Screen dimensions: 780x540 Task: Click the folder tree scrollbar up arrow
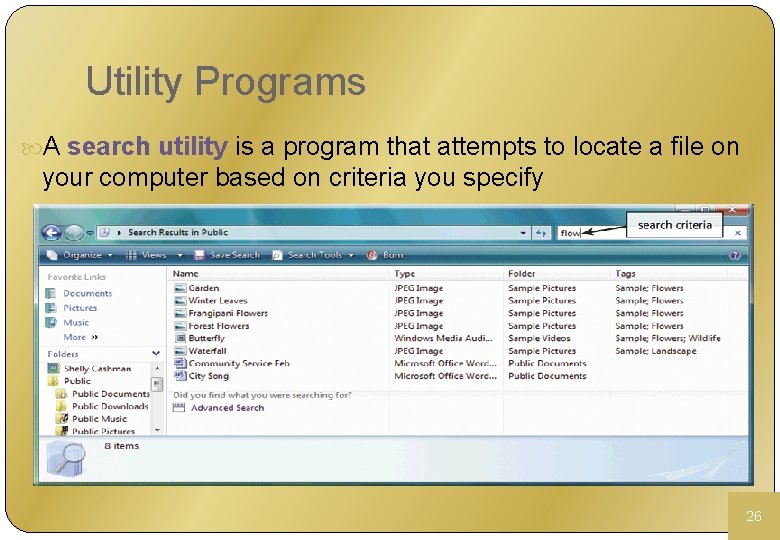tap(157, 368)
